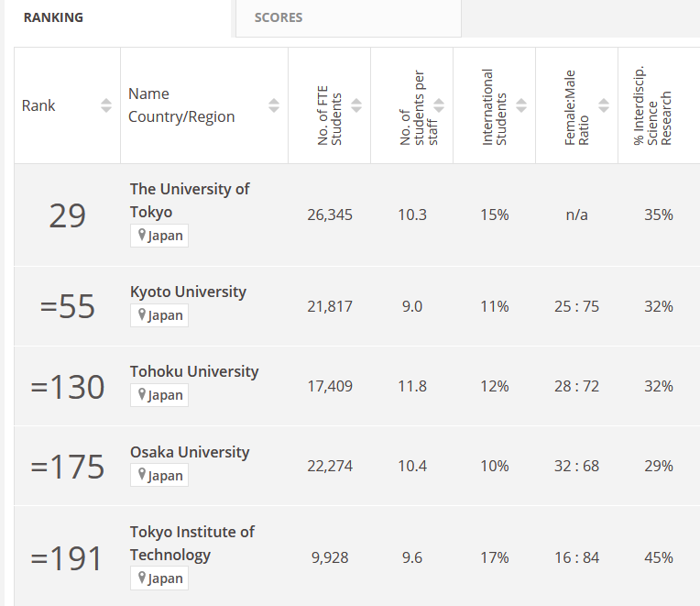Click map pin icon in Tohoku University row
This screenshot has width=700, height=606.
click(x=142, y=394)
